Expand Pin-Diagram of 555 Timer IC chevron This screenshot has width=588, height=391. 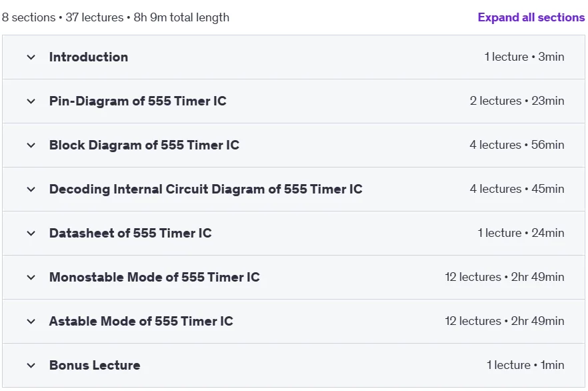pos(31,101)
